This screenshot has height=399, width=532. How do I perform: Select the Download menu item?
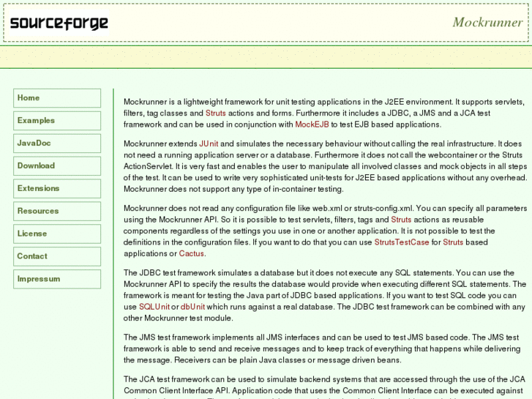click(57, 166)
